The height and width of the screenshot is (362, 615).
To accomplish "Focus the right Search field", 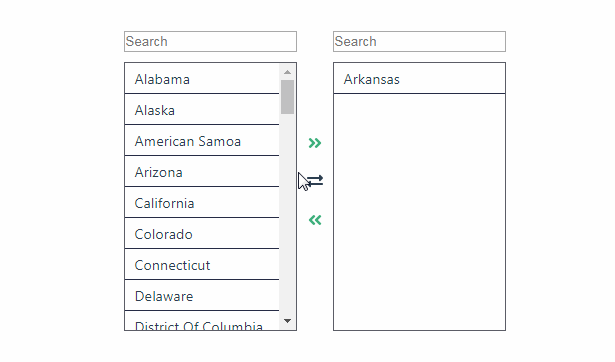I will (x=419, y=42).
